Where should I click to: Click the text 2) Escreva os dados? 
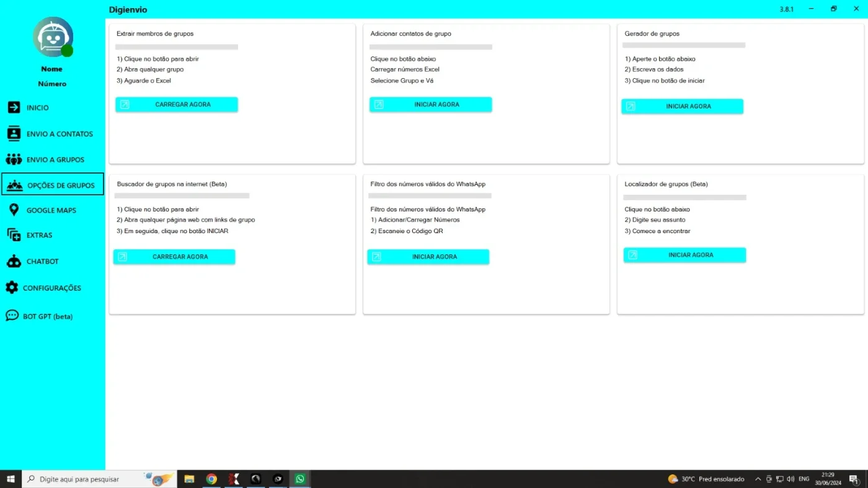(x=654, y=69)
